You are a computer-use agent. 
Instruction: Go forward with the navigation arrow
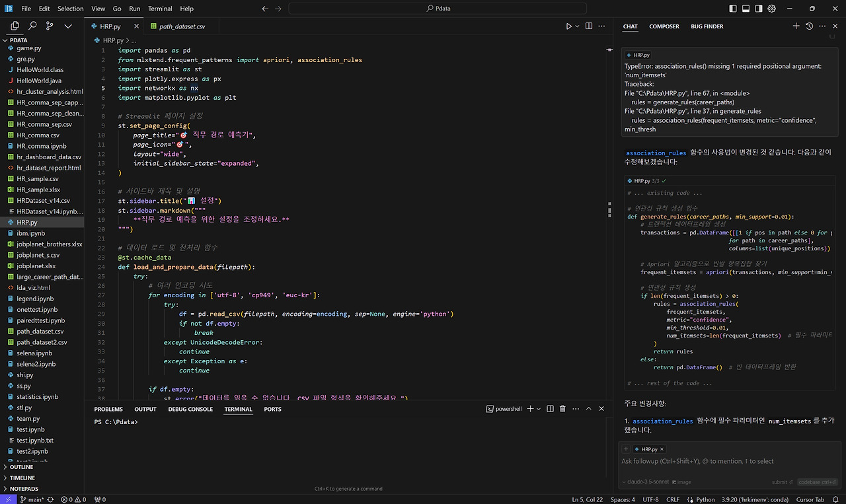278,9
